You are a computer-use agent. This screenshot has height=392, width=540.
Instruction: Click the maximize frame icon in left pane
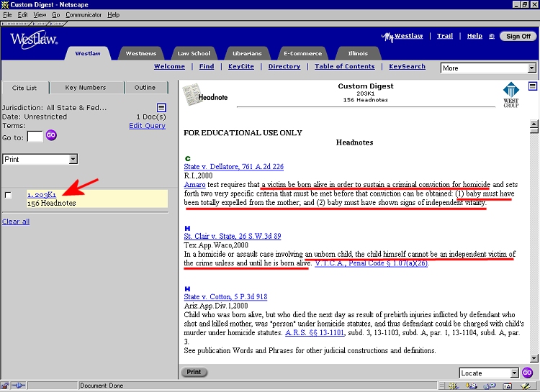(x=161, y=108)
